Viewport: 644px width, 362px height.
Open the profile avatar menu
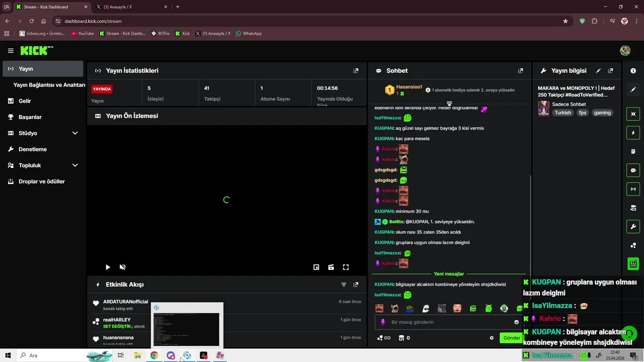(x=625, y=51)
